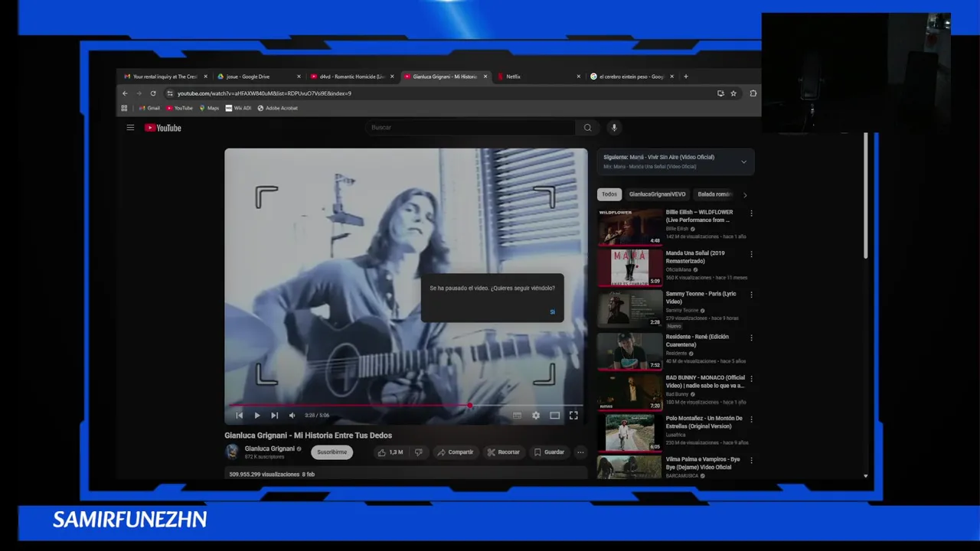Open the browser extensions puzzle icon

tap(753, 93)
